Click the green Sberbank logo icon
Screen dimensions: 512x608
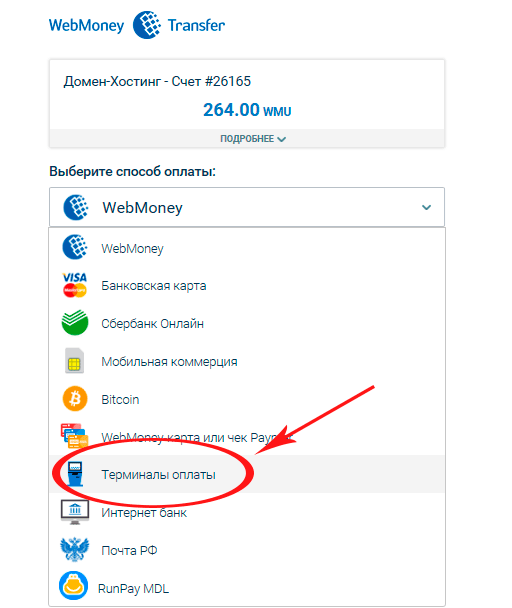pyautogui.click(x=75, y=322)
